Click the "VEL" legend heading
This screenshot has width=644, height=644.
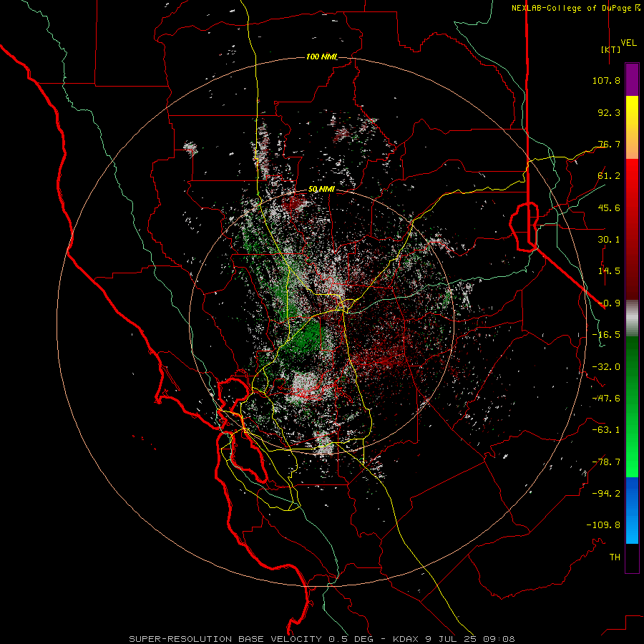[628, 43]
